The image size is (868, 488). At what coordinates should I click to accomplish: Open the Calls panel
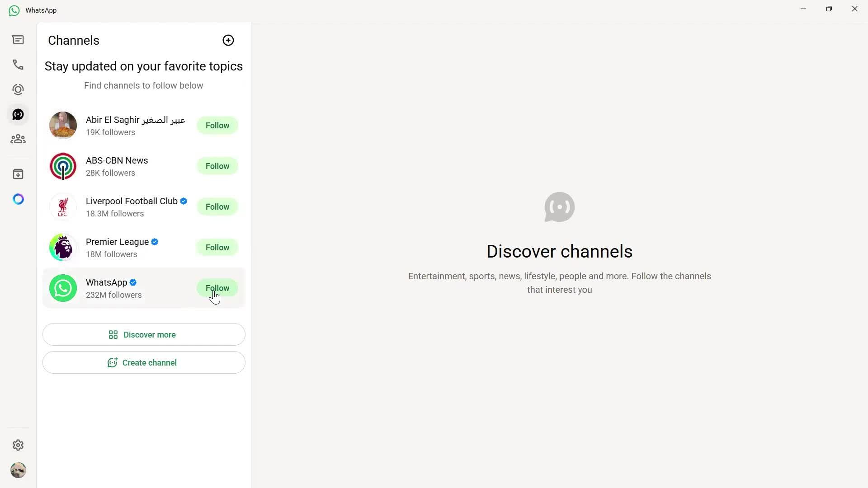point(18,65)
